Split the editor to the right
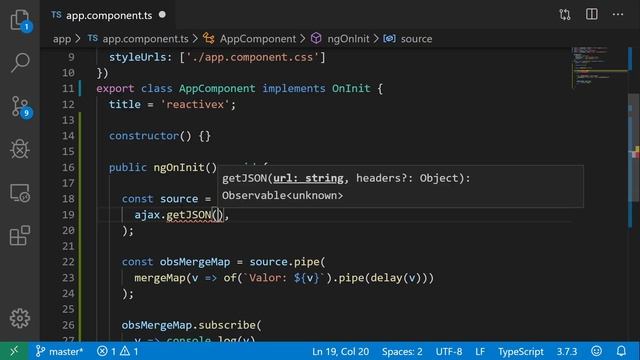This screenshot has width=640, height=360. [x=591, y=14]
